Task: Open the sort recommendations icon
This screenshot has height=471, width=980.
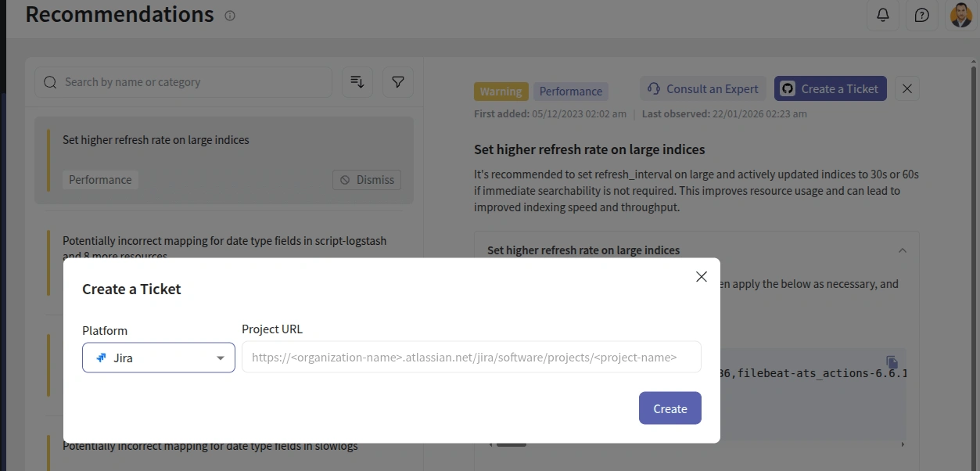Action: pyautogui.click(x=357, y=81)
